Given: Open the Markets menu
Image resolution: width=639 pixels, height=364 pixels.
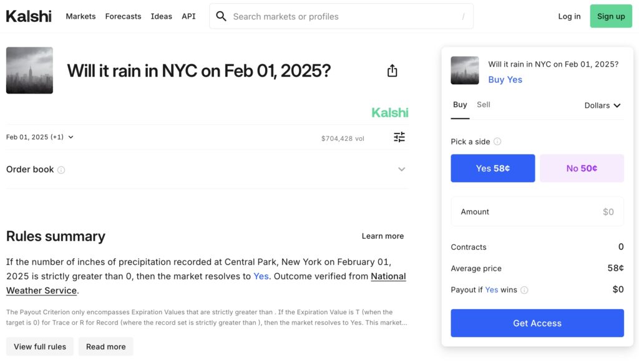Looking at the screenshot, I should coord(80,16).
